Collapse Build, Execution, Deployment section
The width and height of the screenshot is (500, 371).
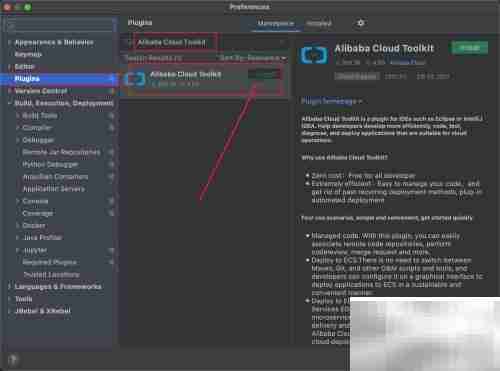click(9, 103)
